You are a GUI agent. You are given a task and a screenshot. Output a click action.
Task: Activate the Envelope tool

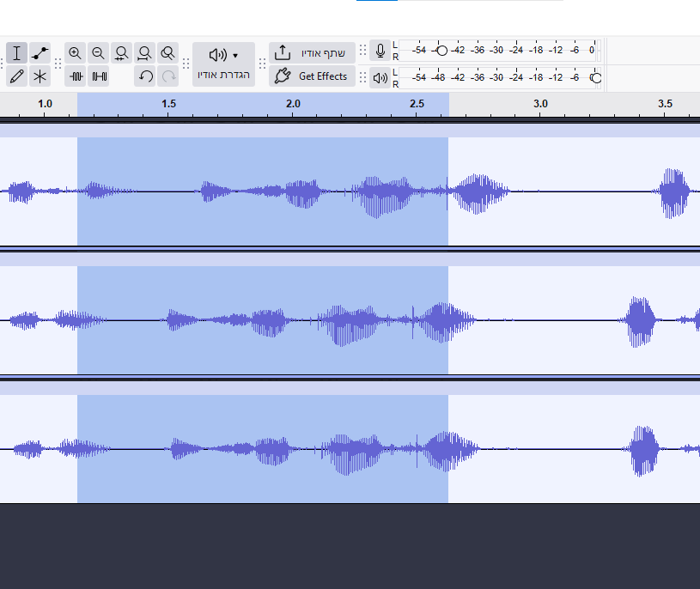point(40,53)
